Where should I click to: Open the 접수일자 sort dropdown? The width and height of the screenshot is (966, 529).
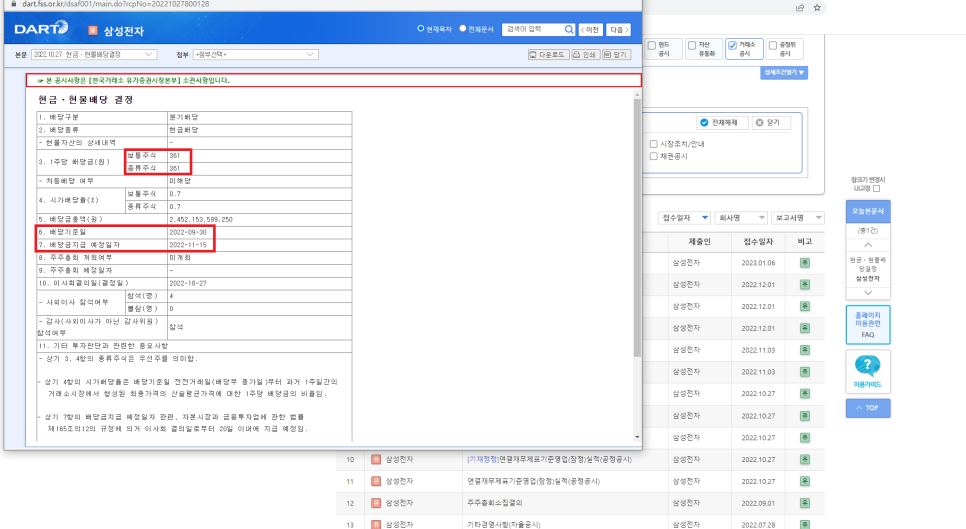[684, 218]
